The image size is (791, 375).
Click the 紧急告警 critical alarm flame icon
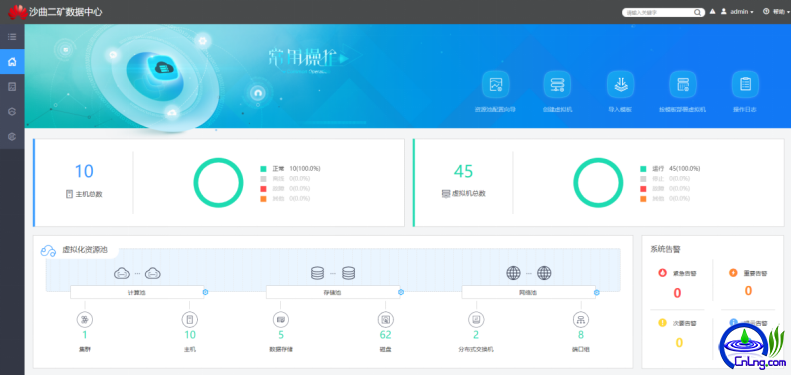pyautogui.click(x=662, y=273)
